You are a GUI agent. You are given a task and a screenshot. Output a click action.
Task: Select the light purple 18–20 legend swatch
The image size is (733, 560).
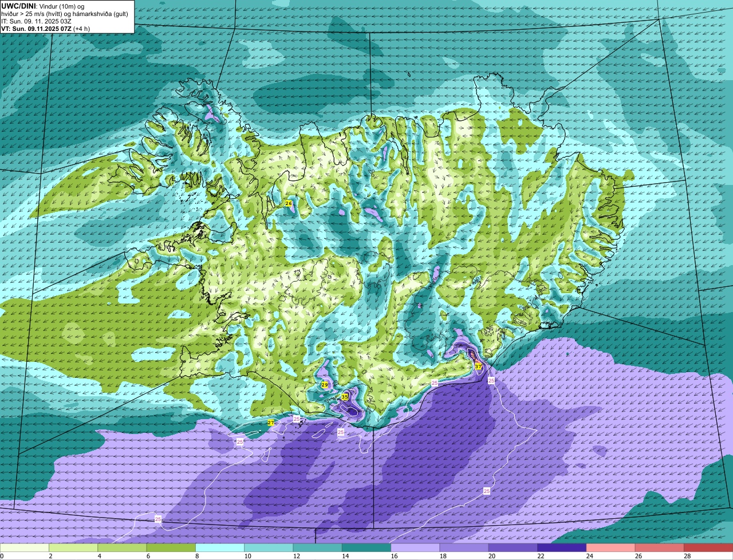464,547
